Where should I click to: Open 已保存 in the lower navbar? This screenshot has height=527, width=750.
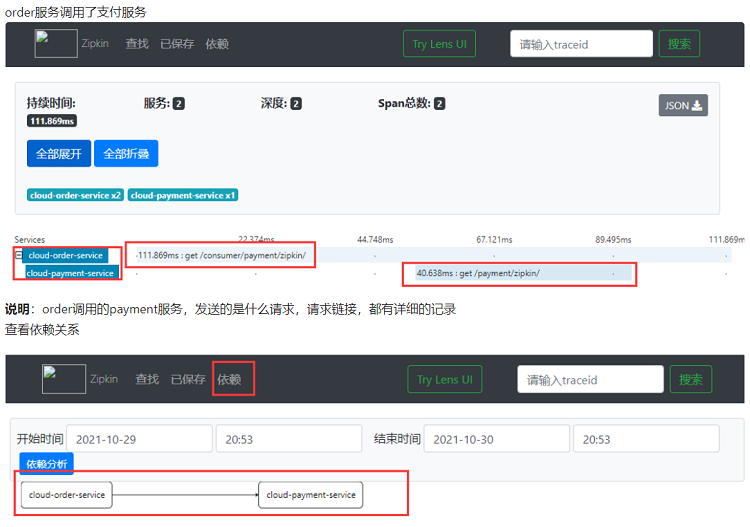point(188,379)
